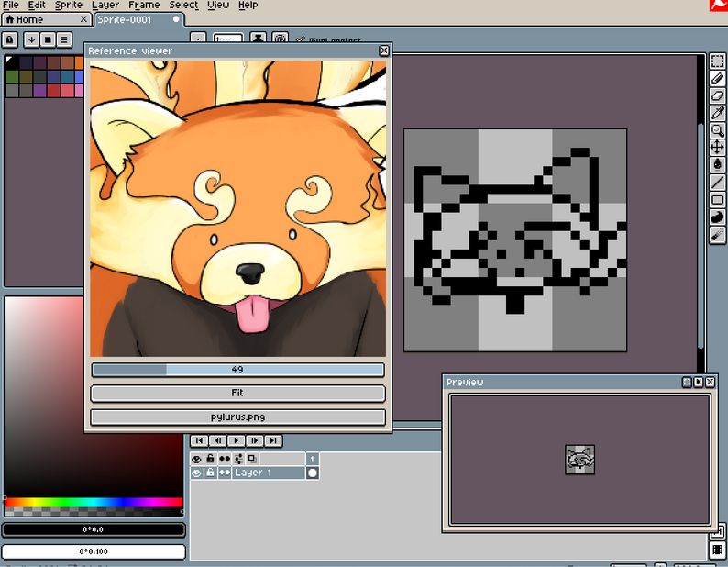Pick the red palette swatch
The width and height of the screenshot is (728, 567).
pos(54,91)
